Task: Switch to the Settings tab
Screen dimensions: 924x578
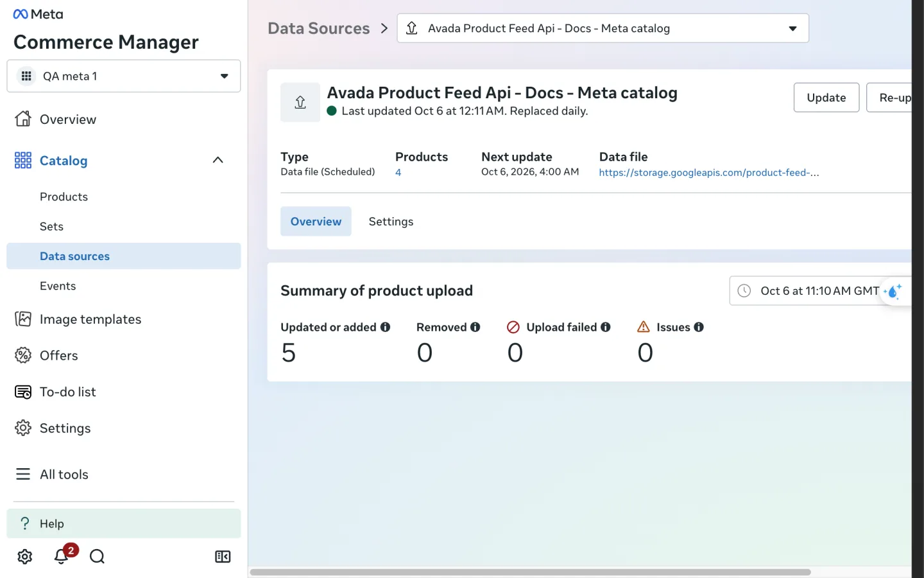Action: tap(391, 222)
